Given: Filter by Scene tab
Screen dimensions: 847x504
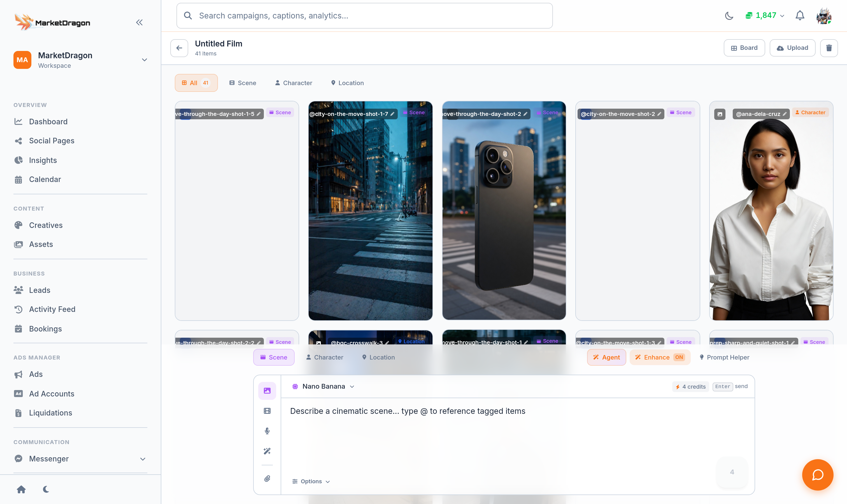Looking at the screenshot, I should click(243, 83).
